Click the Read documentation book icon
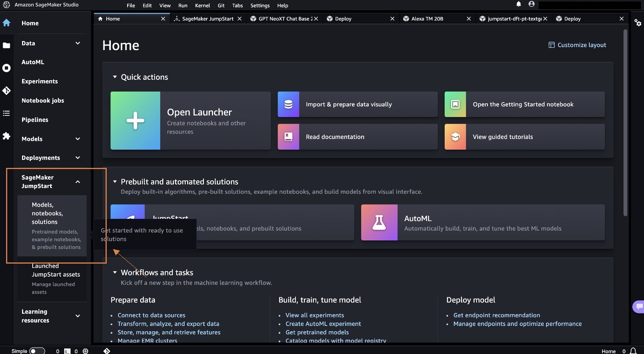Image resolution: width=644 pixels, height=354 pixels. tap(289, 137)
